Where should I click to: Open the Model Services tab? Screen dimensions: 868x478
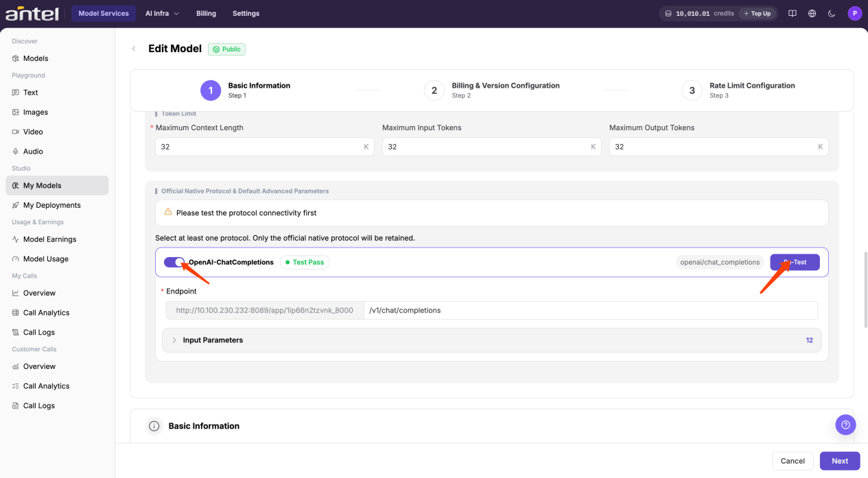tap(104, 13)
